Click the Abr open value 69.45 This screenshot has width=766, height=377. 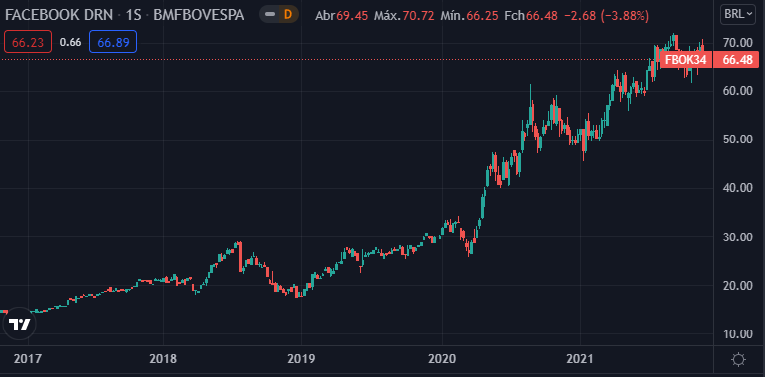[x=352, y=16]
